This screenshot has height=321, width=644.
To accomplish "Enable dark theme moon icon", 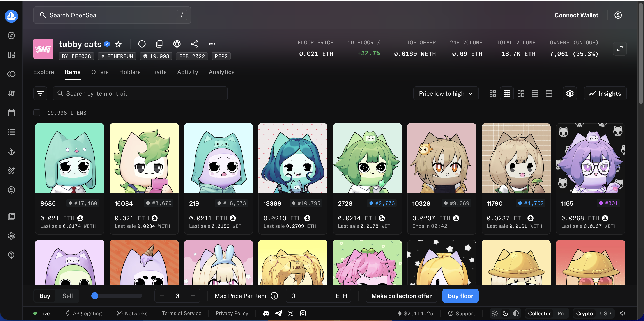I will pos(505,313).
